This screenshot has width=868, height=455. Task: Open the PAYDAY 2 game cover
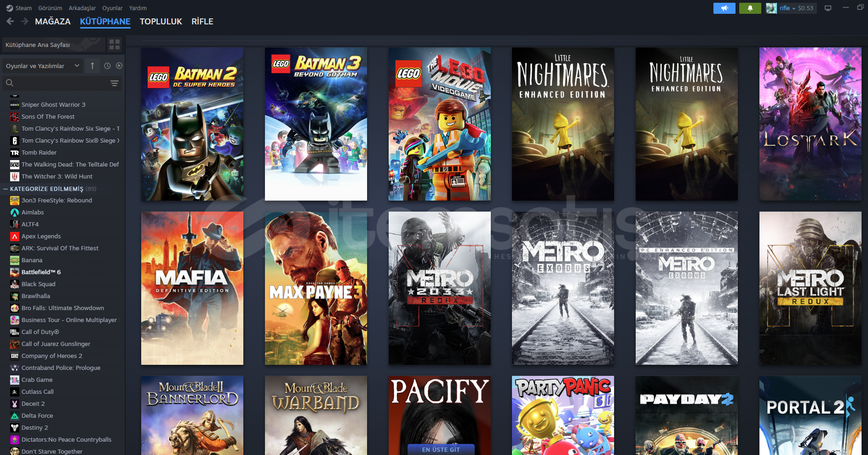pyautogui.click(x=687, y=415)
